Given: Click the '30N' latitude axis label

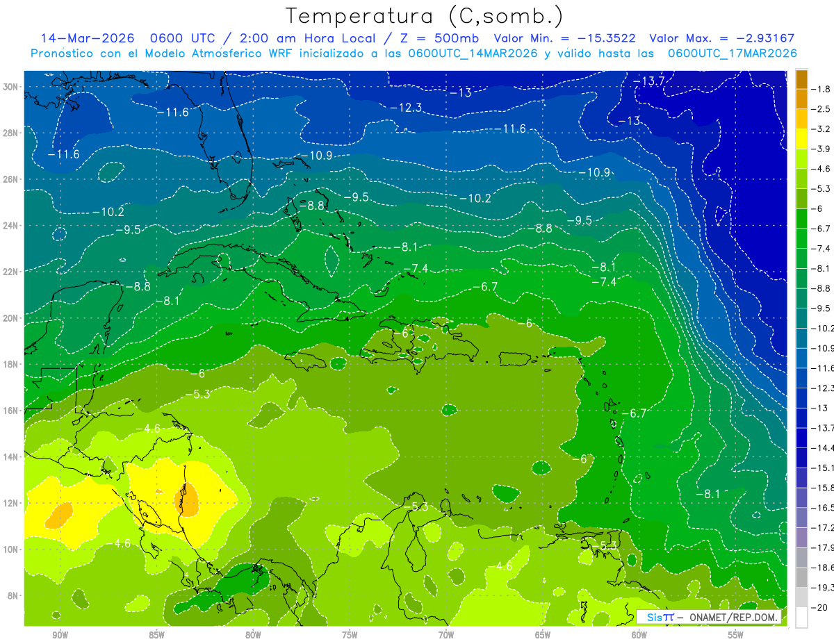Looking at the screenshot, I should tap(11, 86).
